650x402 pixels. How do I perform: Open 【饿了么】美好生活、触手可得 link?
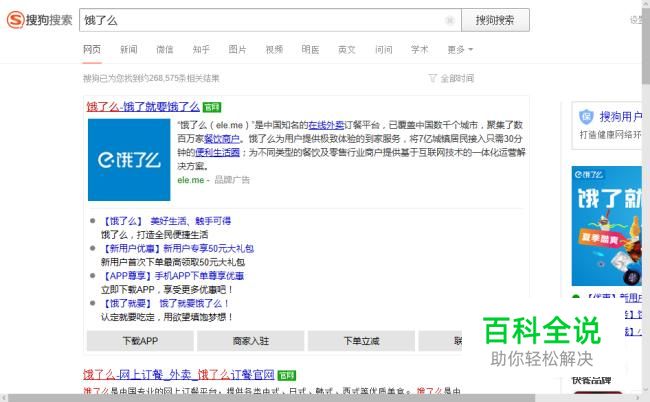[x=166, y=221]
